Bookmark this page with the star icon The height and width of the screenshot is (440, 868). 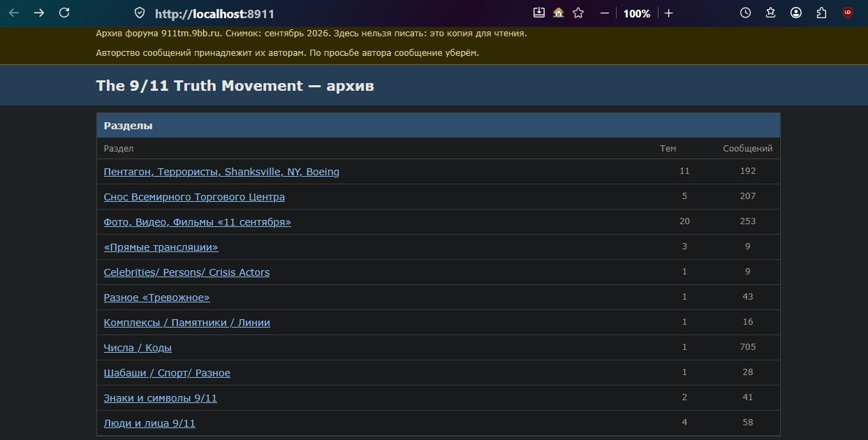(x=578, y=13)
